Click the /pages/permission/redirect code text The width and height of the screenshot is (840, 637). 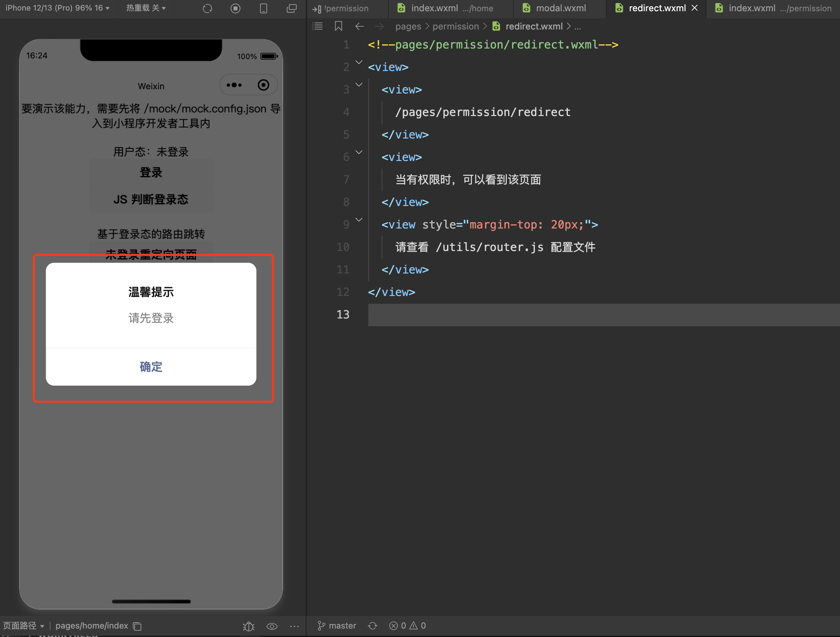point(483,112)
